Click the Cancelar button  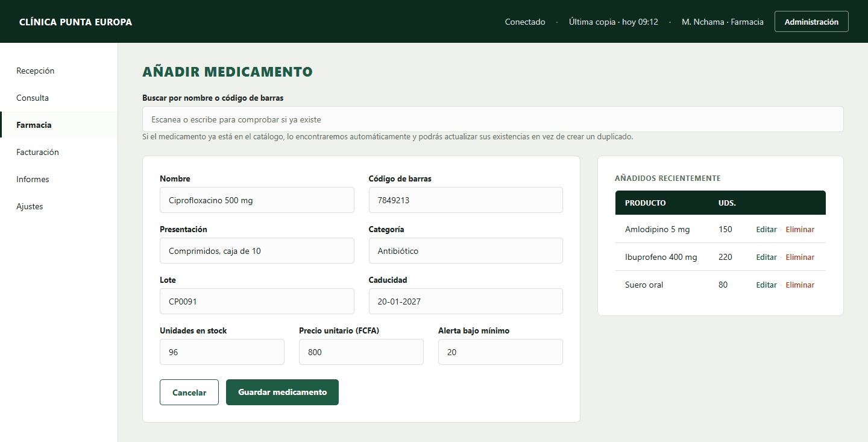[189, 393]
